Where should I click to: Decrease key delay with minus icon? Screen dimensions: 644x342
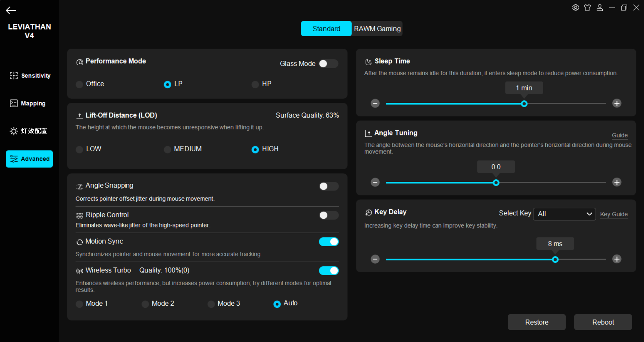pos(375,259)
